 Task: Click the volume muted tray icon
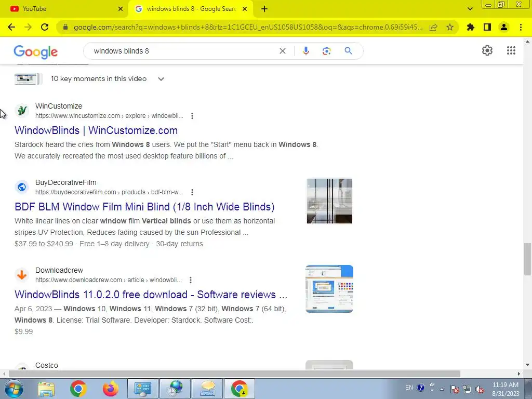tap(480, 389)
